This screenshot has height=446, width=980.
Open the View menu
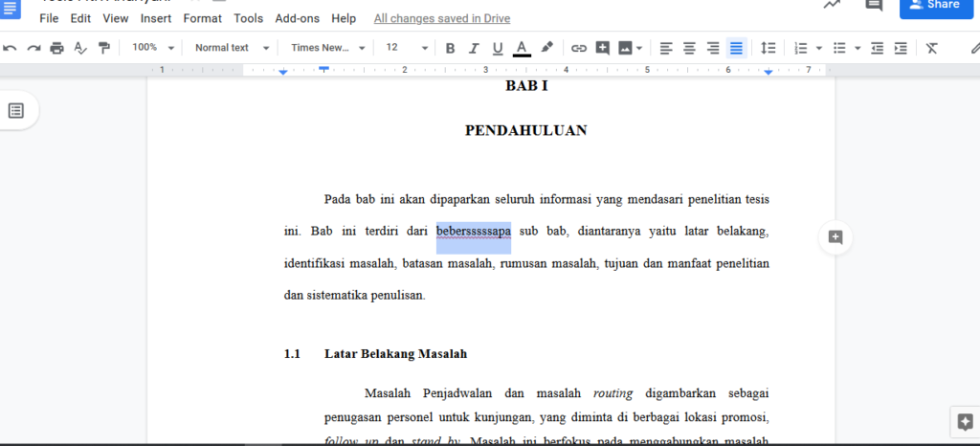tap(116, 18)
